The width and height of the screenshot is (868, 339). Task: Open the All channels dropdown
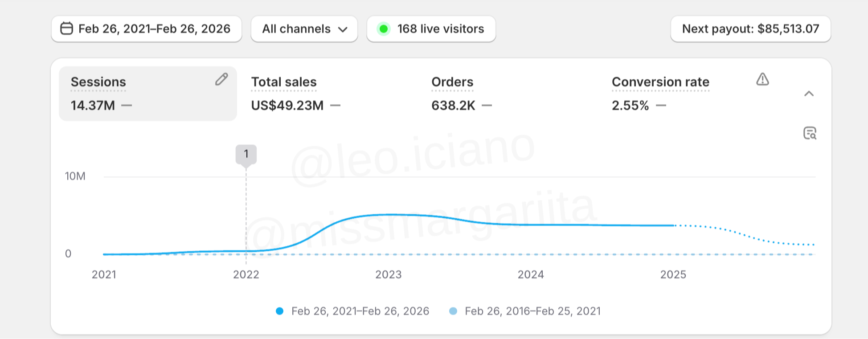coord(304,29)
